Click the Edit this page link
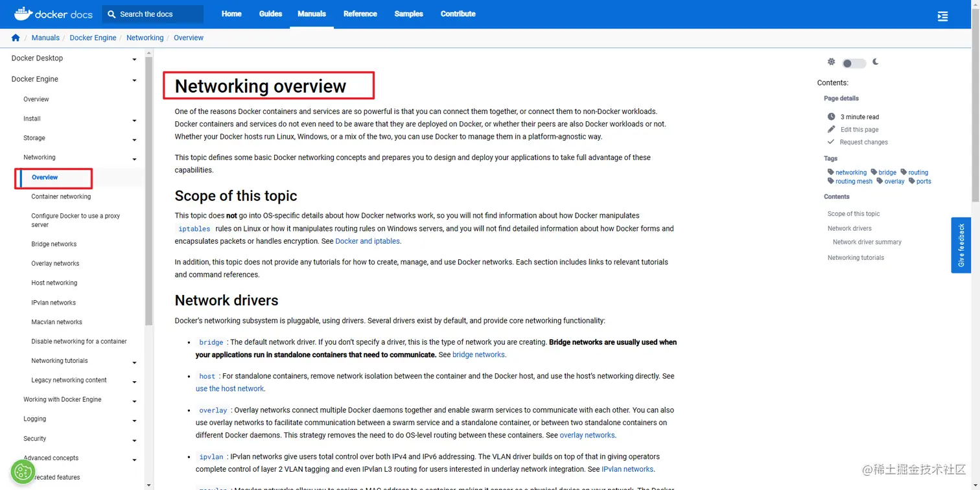 coord(859,130)
